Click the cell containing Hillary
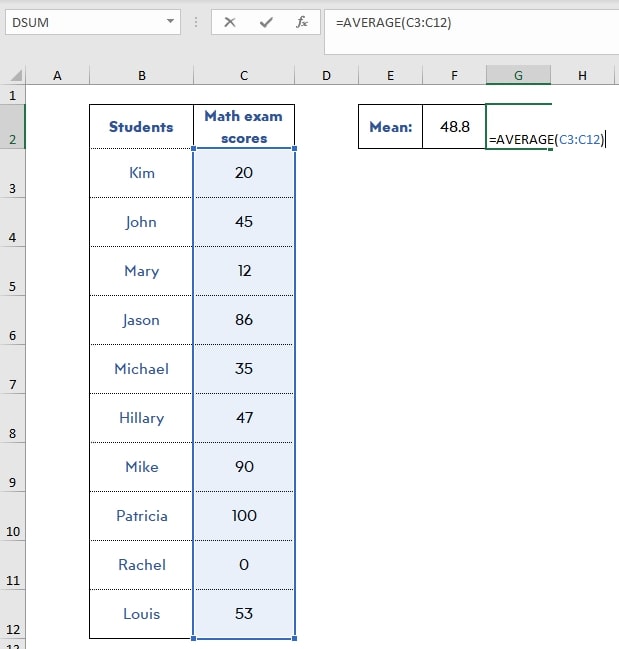619x649 pixels. 142,418
